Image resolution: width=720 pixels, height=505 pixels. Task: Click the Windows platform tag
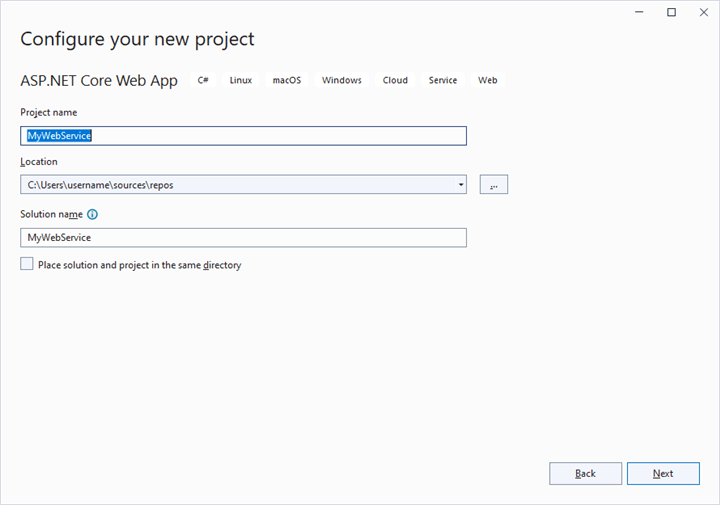tap(342, 80)
